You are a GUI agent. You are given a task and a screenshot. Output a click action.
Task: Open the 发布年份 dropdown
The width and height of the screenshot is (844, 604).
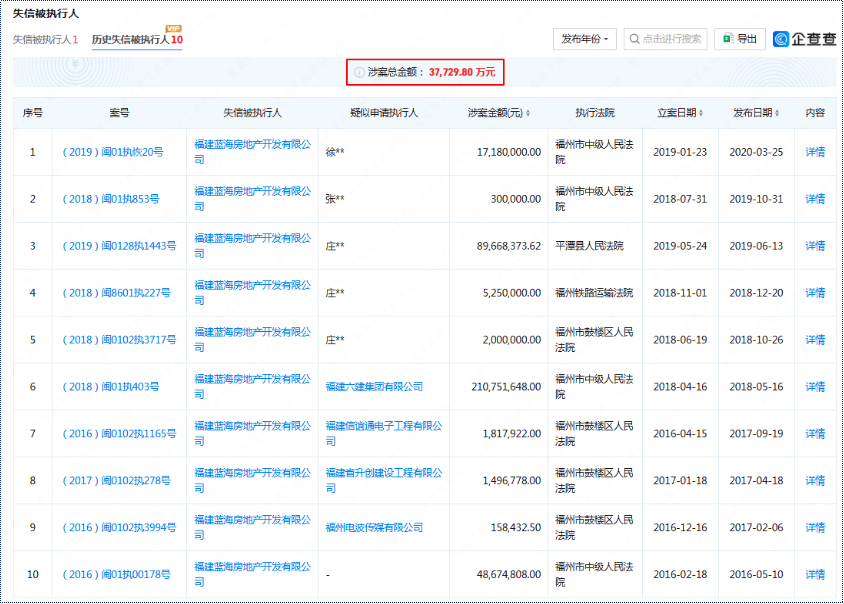(585, 39)
